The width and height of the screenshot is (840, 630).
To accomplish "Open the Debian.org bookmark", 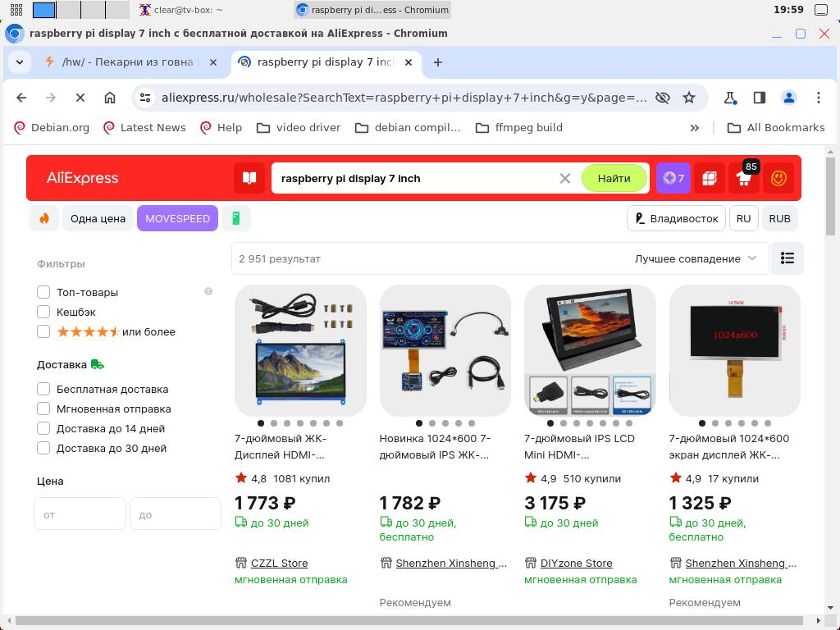I will click(x=52, y=128).
